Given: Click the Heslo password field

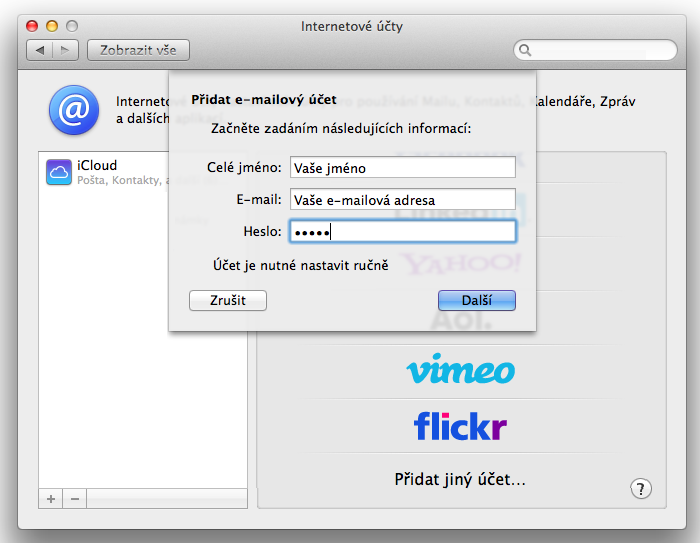Looking at the screenshot, I should (403, 231).
